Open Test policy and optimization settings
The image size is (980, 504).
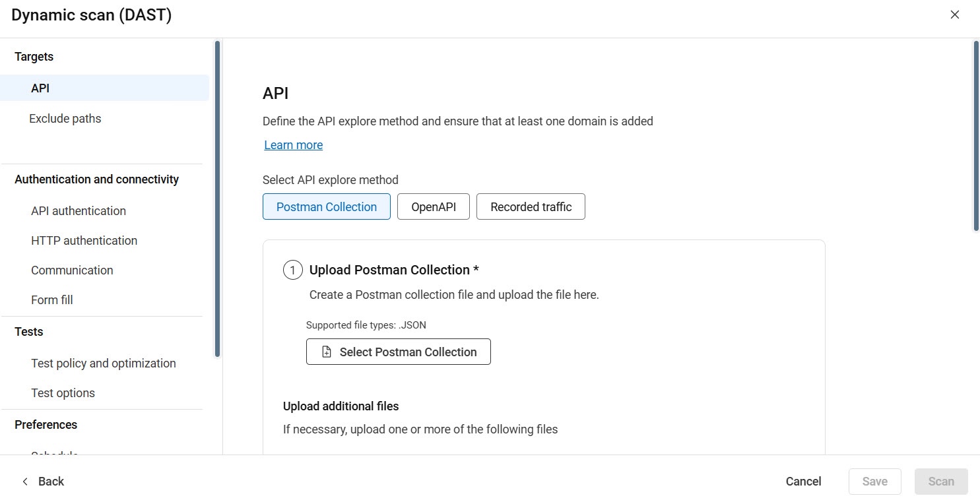pyautogui.click(x=103, y=363)
